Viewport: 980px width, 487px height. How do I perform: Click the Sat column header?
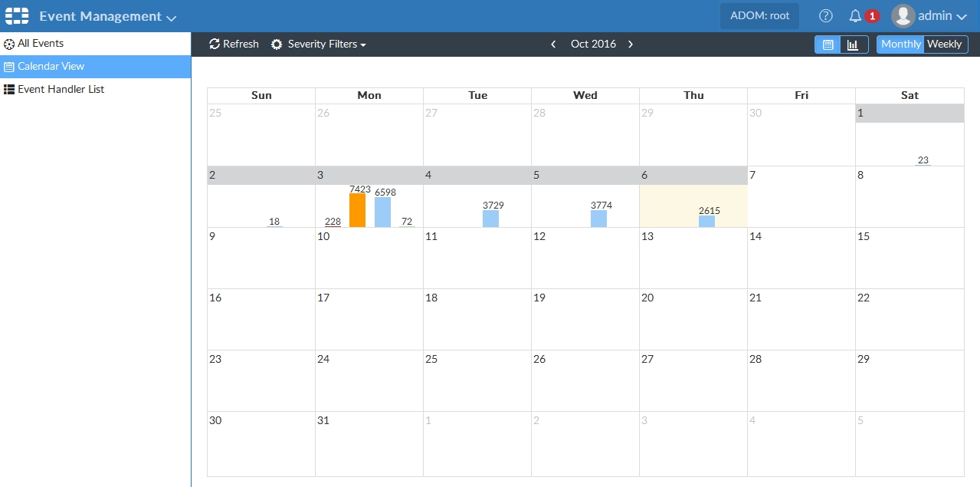(910, 96)
